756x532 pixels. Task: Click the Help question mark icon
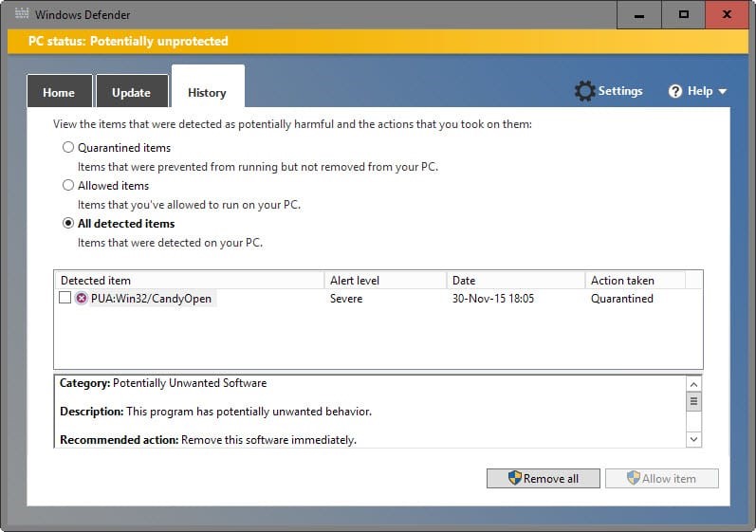[675, 91]
